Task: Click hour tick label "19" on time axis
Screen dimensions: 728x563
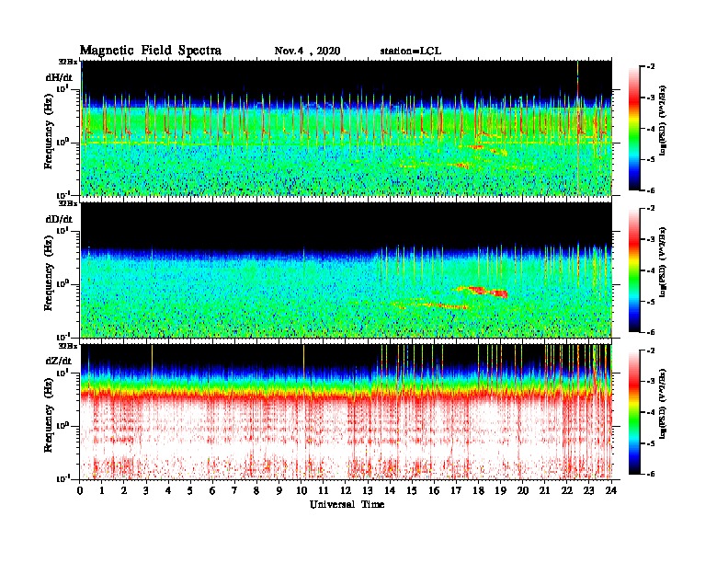Action: pyautogui.click(x=500, y=490)
